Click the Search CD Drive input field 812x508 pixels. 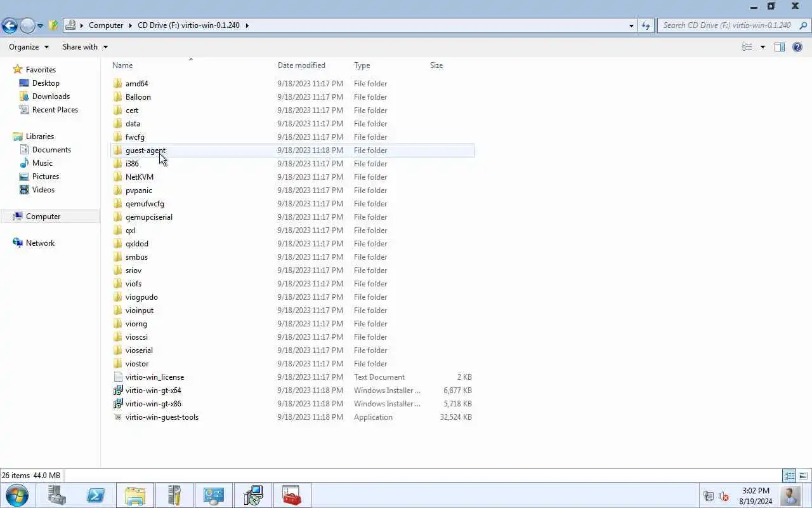pos(727,25)
